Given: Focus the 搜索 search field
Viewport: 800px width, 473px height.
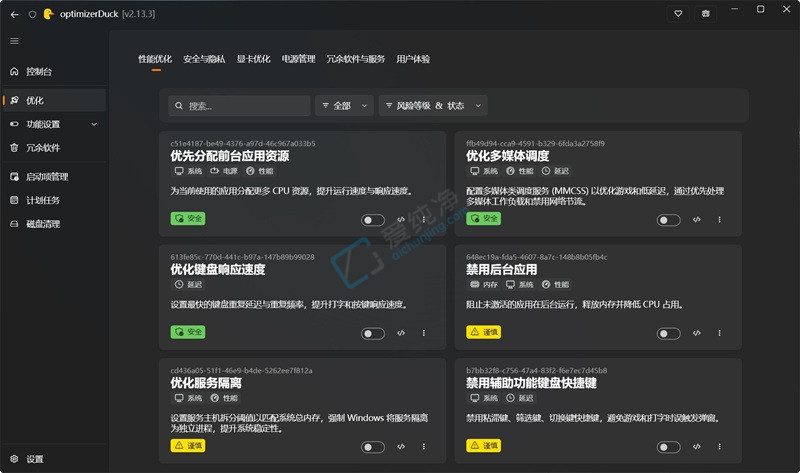Looking at the screenshot, I should [239, 106].
